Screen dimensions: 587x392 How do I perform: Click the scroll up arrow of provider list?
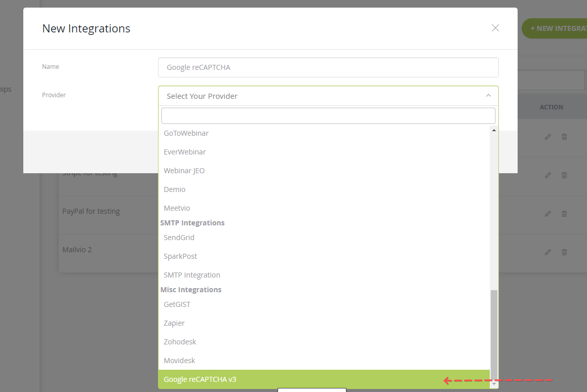coord(494,130)
